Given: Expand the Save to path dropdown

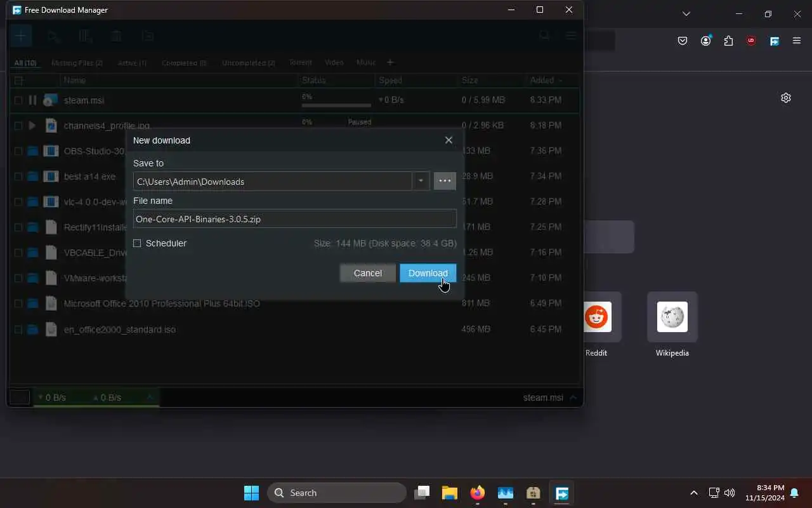Looking at the screenshot, I should click(421, 181).
